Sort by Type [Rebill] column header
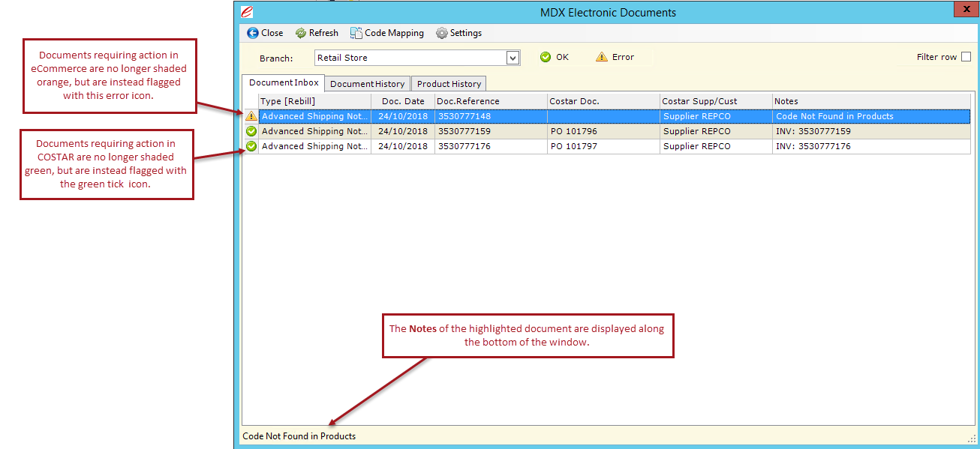 click(x=314, y=101)
